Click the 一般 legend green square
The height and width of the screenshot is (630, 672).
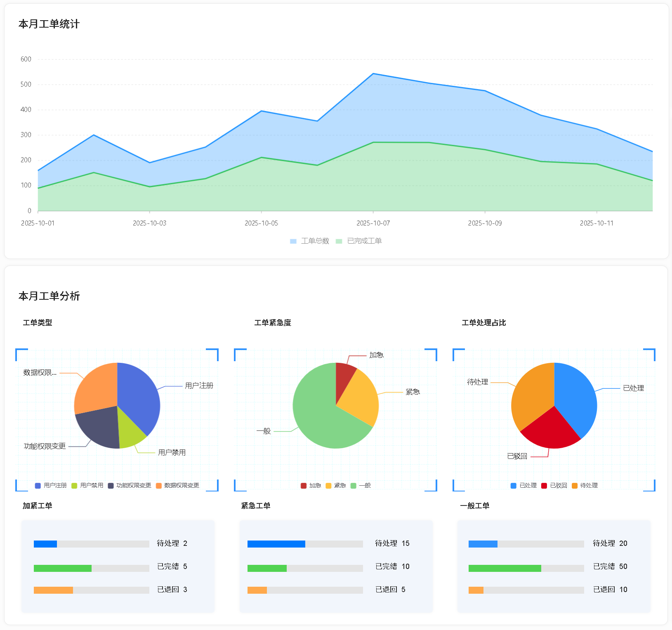(x=353, y=486)
